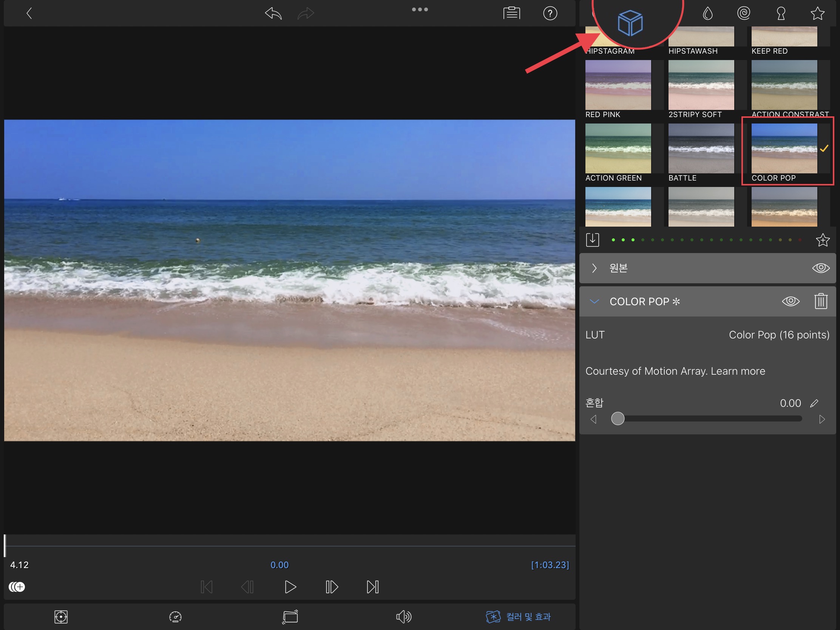Screen dimensions: 840x630
Task: Select the water drop effects icon
Action: coord(707,14)
